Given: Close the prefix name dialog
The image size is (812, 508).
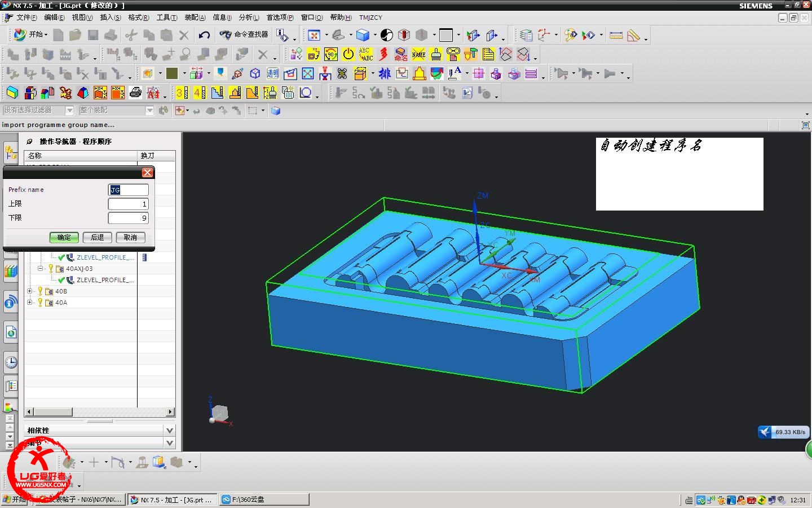Looking at the screenshot, I should point(147,173).
